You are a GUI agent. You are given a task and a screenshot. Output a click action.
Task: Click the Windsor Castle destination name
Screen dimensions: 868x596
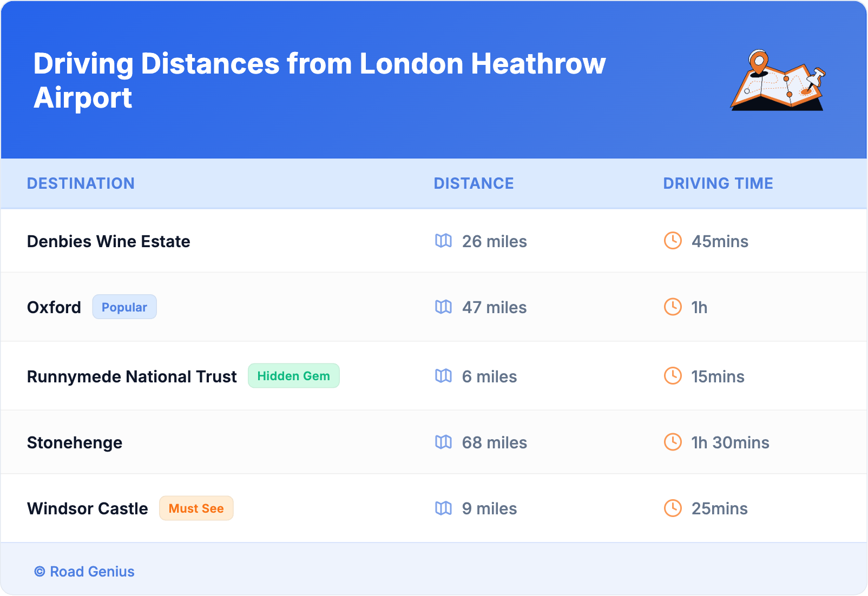coord(87,508)
